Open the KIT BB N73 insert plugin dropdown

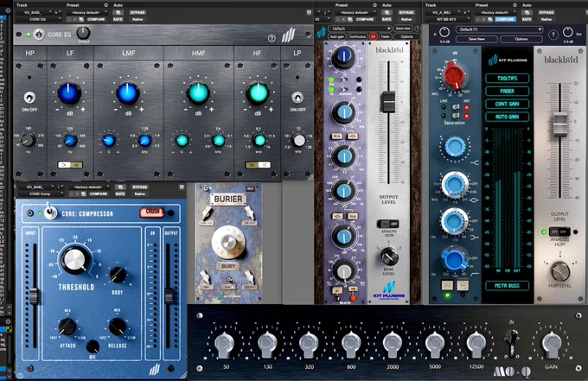(448, 19)
